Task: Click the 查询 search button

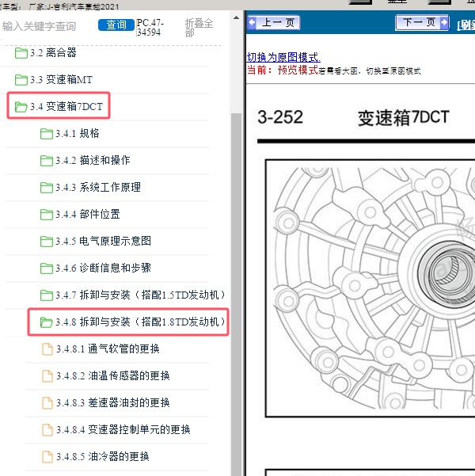Action: [x=116, y=25]
